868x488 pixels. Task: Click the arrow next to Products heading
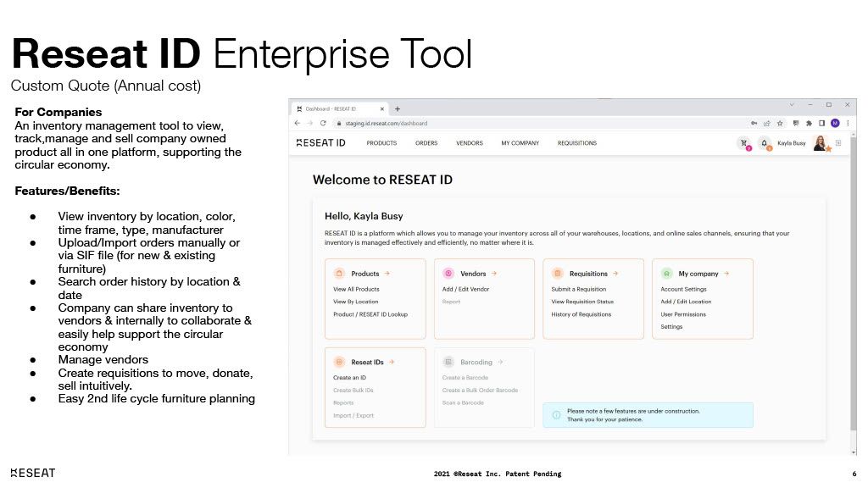(x=387, y=274)
